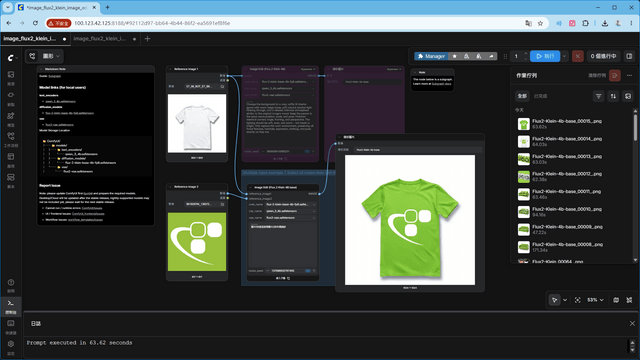Open the workflows sidebar panel icon
Viewport: 640px width, 360px height.
click(11, 139)
